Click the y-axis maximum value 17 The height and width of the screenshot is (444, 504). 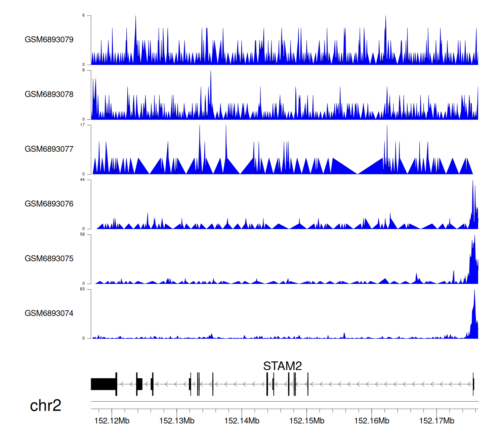82,125
